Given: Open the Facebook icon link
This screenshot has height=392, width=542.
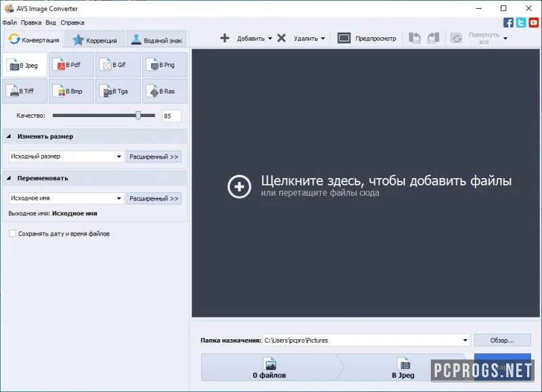Looking at the screenshot, I should pyautogui.click(x=508, y=23).
